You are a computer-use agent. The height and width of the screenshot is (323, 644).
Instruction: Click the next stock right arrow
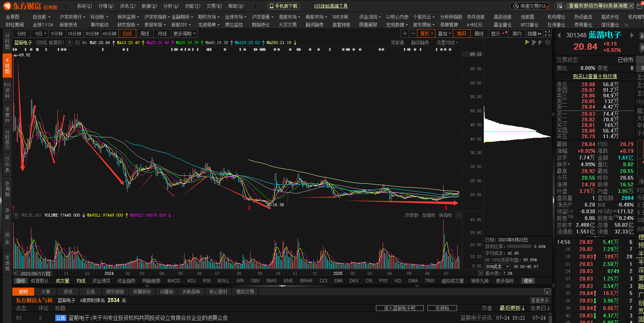[x=632, y=35]
